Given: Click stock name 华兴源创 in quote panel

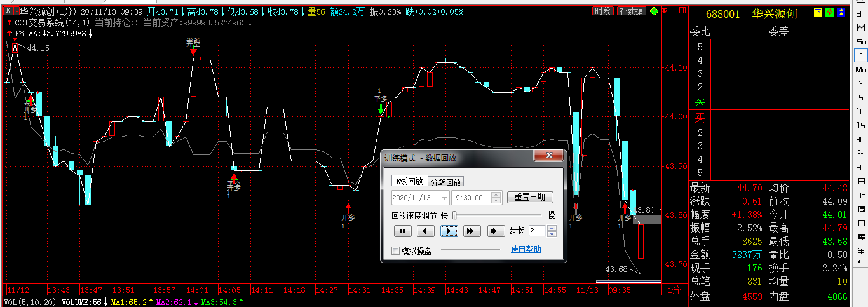Looking at the screenshot, I should tap(774, 14).
